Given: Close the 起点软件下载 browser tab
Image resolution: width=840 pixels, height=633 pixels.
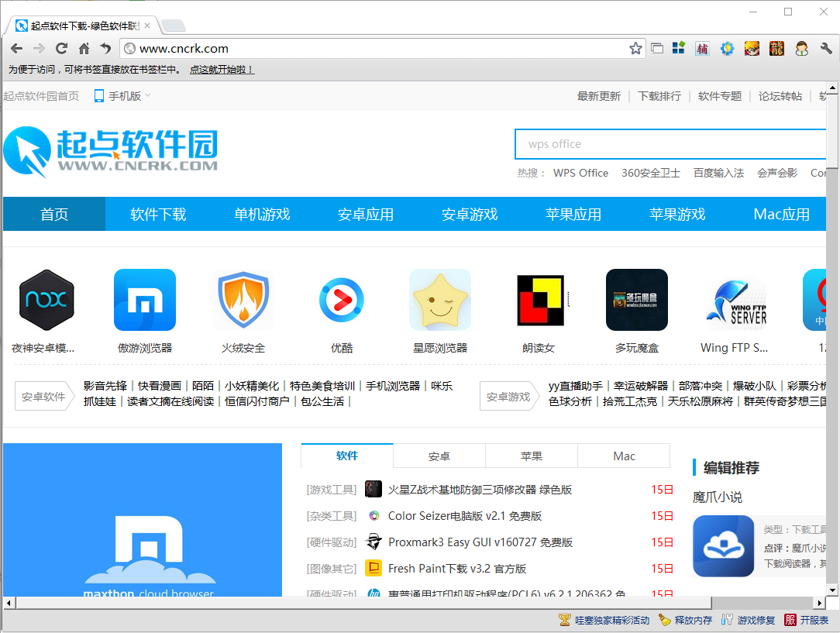Looking at the screenshot, I should tap(147, 25).
